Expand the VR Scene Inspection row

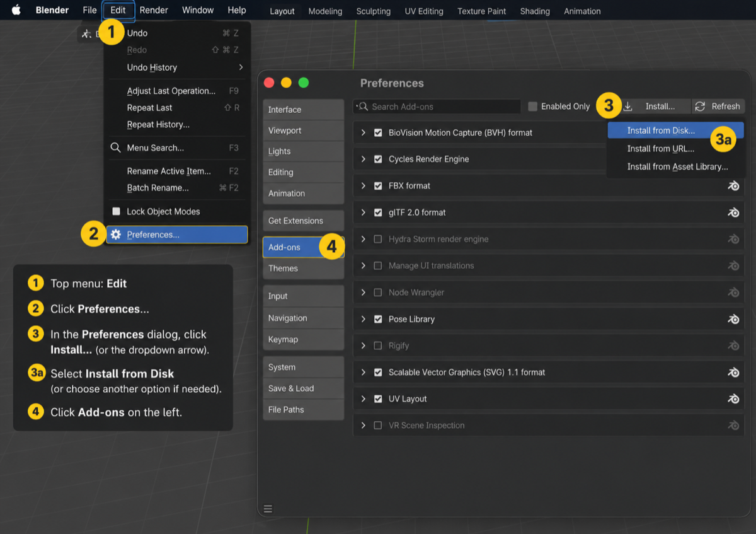(x=363, y=425)
